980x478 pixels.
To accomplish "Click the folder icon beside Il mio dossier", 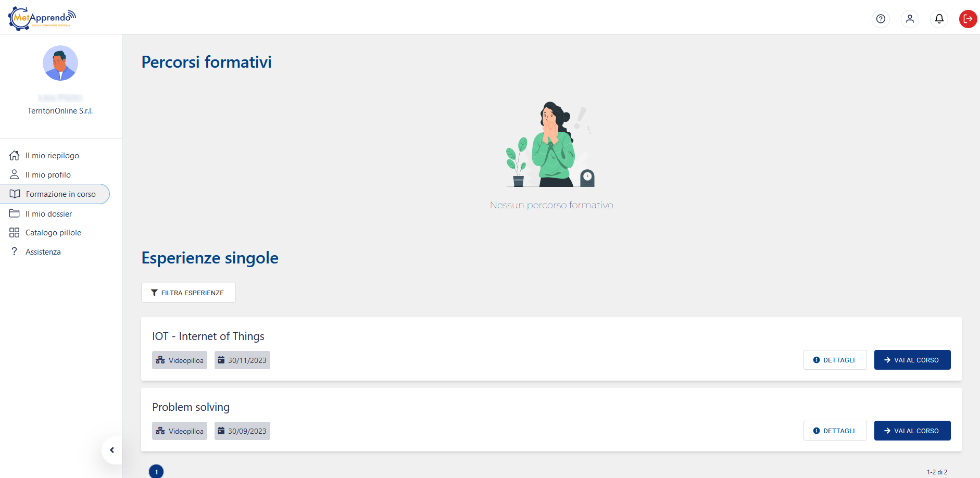I will (15, 213).
